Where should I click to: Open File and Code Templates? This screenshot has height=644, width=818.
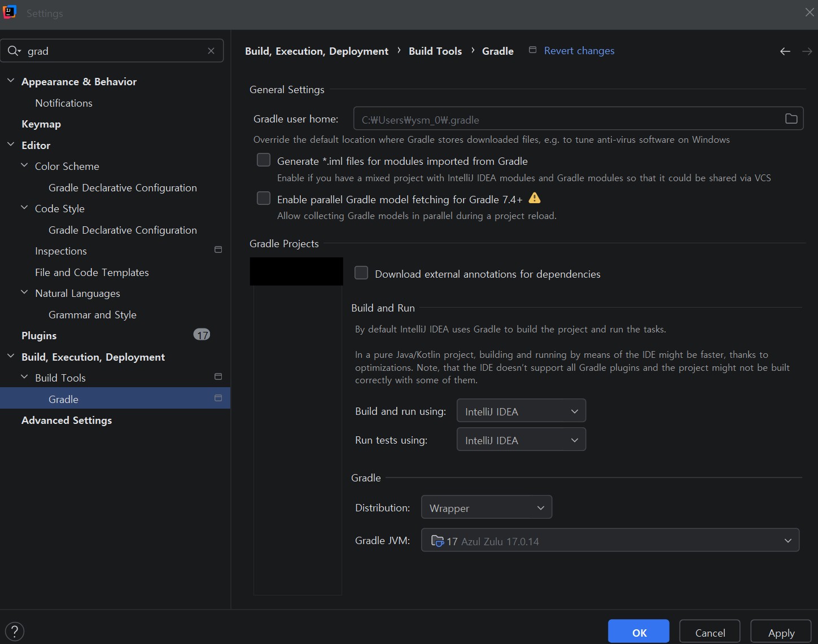(x=92, y=273)
